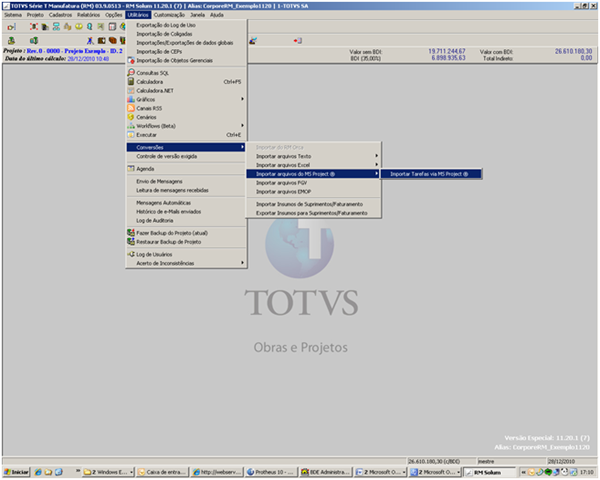Open Calculadora.NET
The height and width of the screenshot is (480, 600).
[186, 90]
